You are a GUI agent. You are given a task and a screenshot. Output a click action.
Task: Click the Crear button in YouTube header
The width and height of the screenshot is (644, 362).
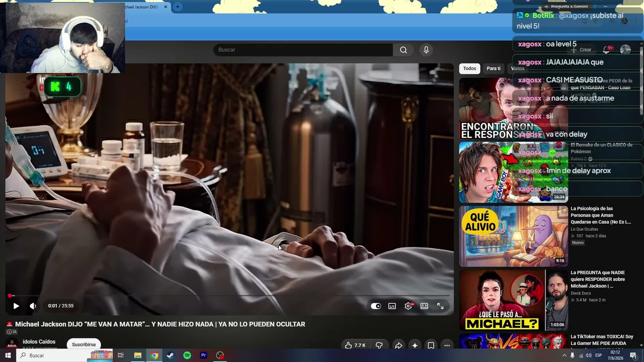pyautogui.click(x=581, y=50)
